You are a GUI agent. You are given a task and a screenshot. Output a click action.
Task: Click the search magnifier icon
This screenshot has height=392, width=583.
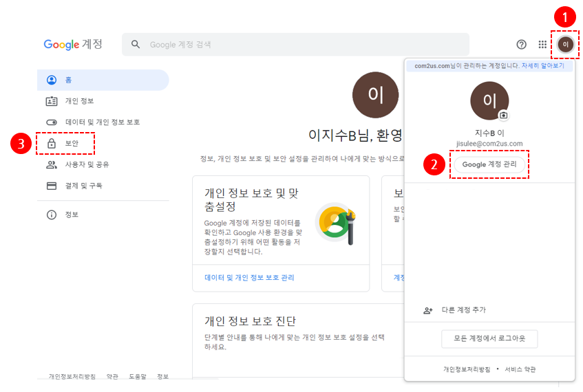pyautogui.click(x=136, y=45)
